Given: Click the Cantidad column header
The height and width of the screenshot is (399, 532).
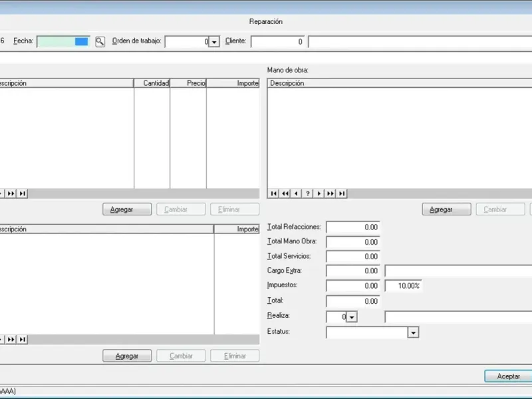Looking at the screenshot, I should [152, 83].
